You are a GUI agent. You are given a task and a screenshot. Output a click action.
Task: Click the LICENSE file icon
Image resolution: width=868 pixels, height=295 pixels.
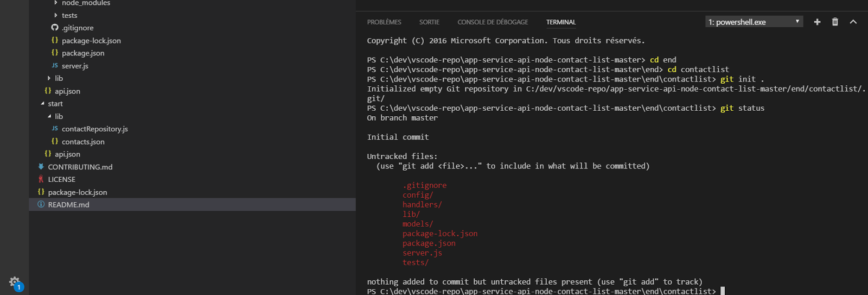[x=41, y=179]
